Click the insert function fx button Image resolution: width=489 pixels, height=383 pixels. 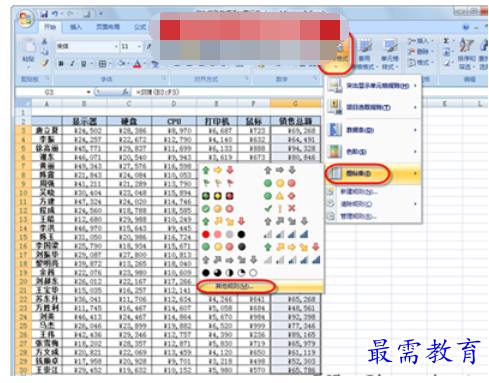coord(125,92)
